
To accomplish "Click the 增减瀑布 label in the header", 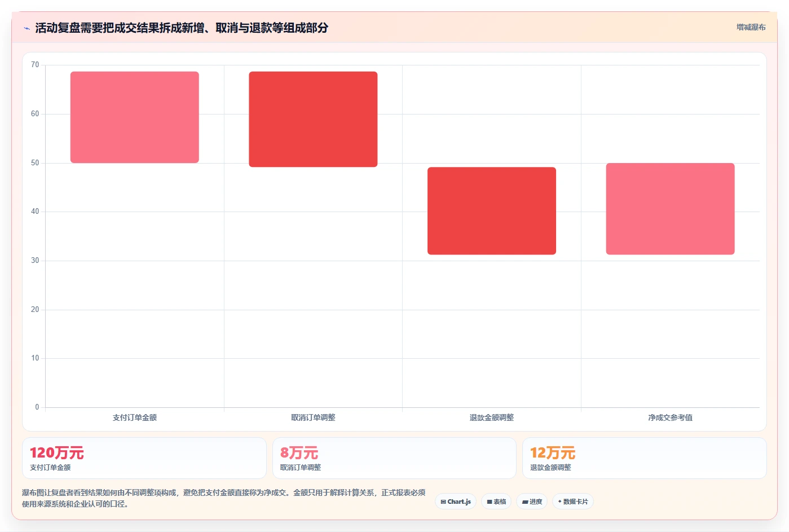I will click(x=751, y=27).
